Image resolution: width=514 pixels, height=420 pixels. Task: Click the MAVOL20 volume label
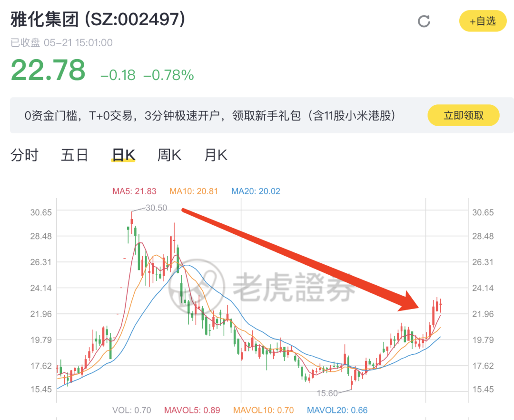pos(337,410)
